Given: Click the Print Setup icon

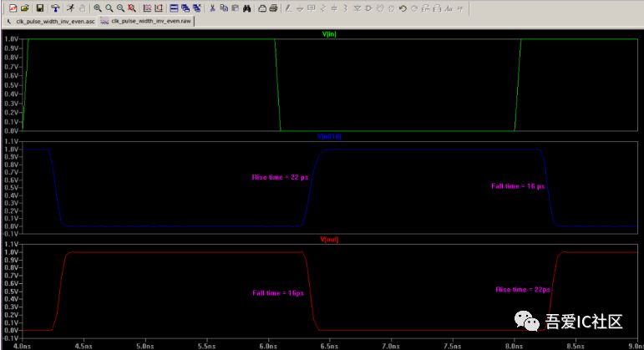Looking at the screenshot, I should 262,8.
